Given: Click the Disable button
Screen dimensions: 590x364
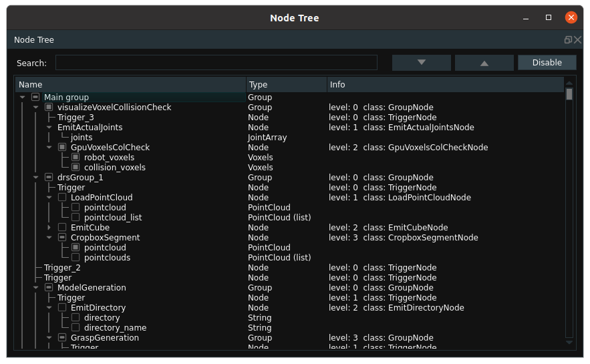Looking at the screenshot, I should (x=547, y=62).
